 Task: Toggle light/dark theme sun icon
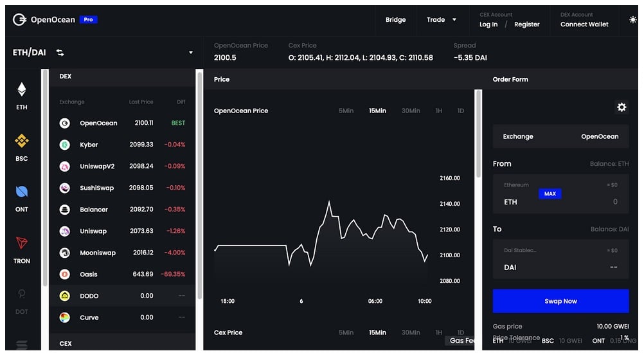pyautogui.click(x=632, y=20)
